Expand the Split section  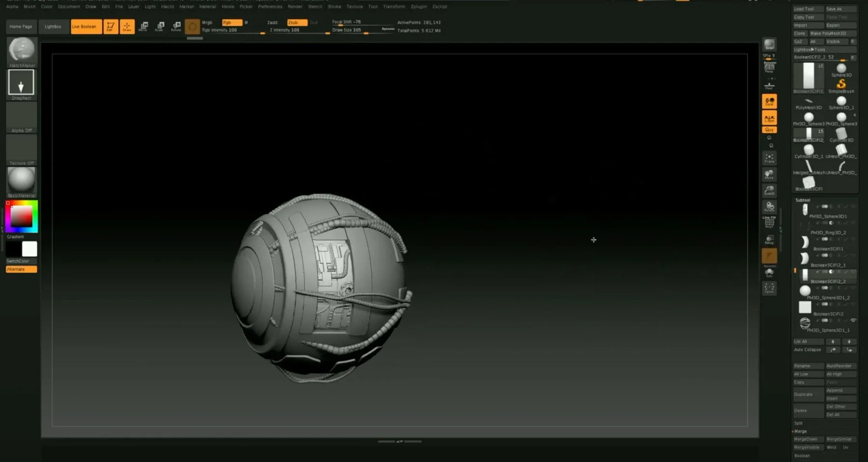tap(799, 423)
